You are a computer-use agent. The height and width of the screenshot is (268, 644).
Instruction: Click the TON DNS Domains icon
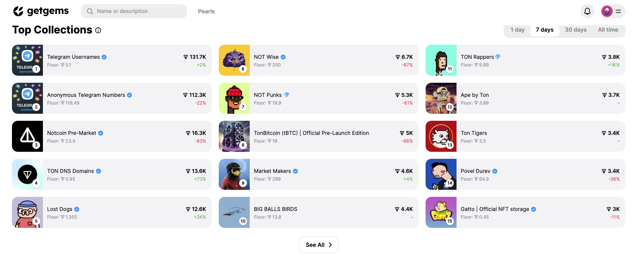tap(27, 174)
